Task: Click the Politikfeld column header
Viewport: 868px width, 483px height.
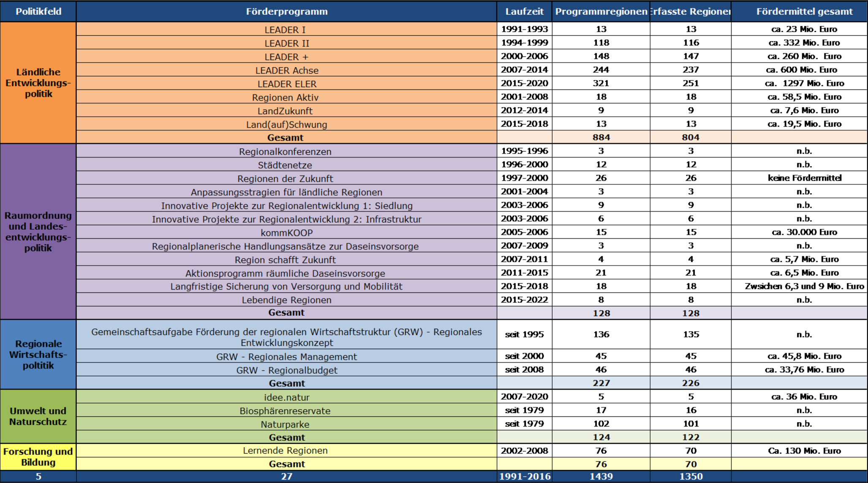Action: pyautogui.click(x=38, y=11)
